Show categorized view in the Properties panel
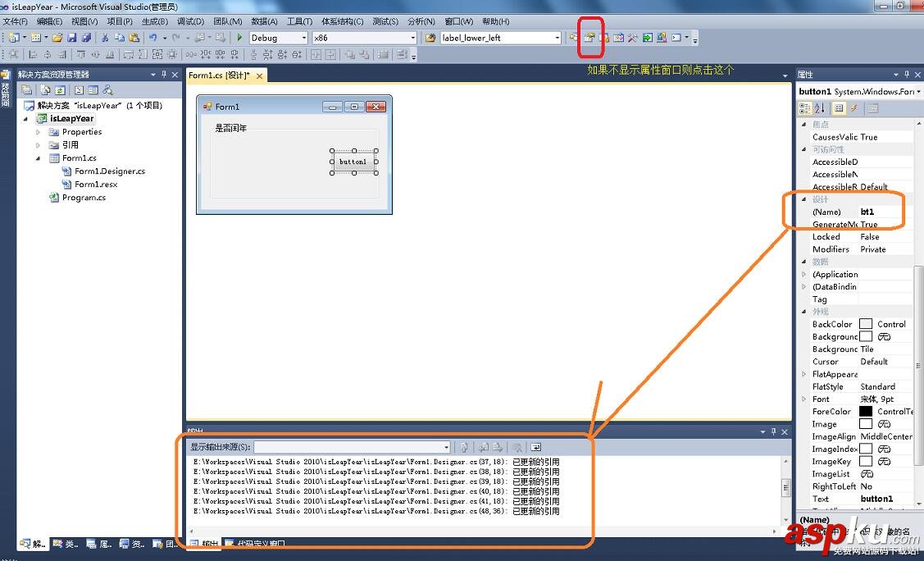 tap(804, 108)
